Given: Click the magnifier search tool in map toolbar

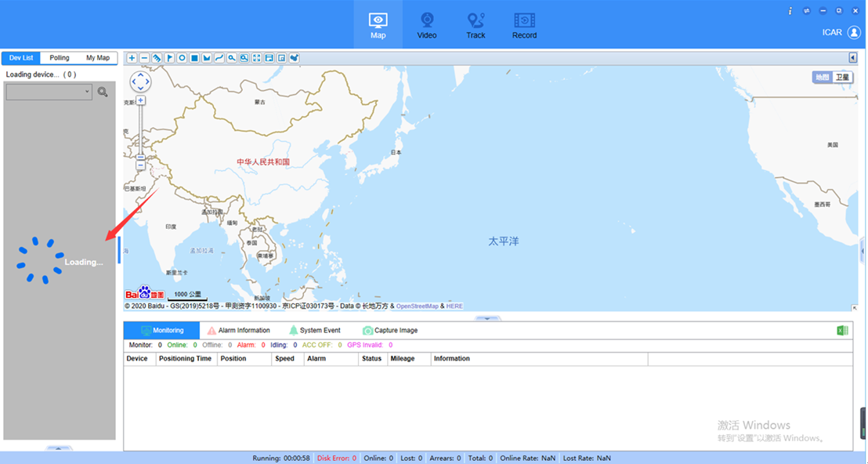Looking at the screenshot, I should tap(232, 58).
